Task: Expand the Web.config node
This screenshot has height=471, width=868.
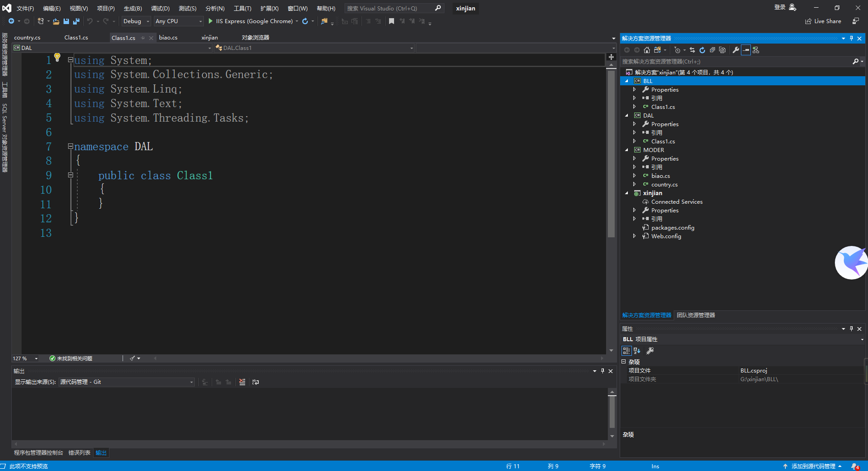Action: pyautogui.click(x=635, y=236)
